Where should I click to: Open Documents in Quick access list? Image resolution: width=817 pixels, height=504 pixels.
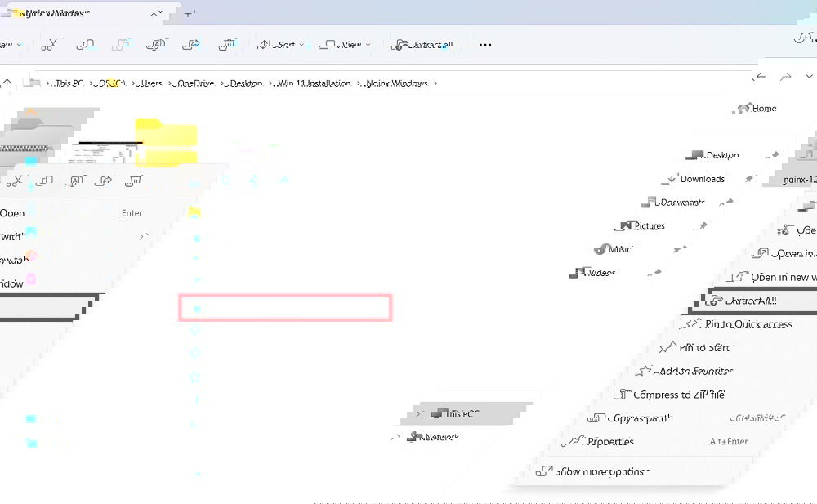point(672,203)
